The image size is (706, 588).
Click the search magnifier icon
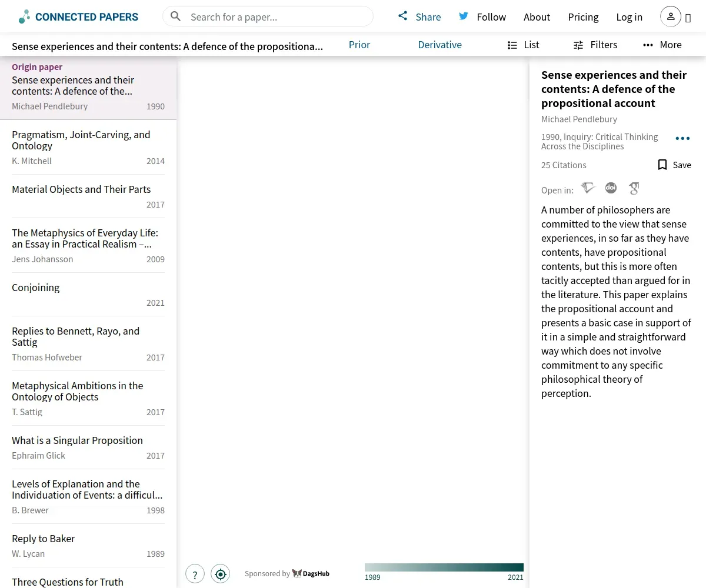(x=175, y=16)
